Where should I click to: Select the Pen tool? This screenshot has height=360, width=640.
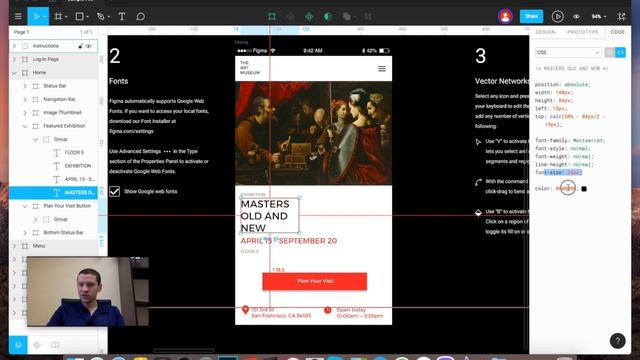pos(100,16)
